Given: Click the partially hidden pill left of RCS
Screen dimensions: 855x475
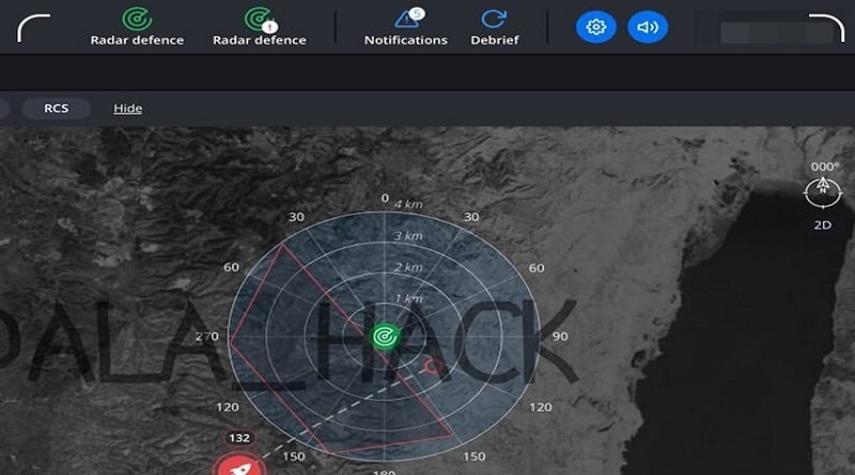Looking at the screenshot, I should [4, 108].
